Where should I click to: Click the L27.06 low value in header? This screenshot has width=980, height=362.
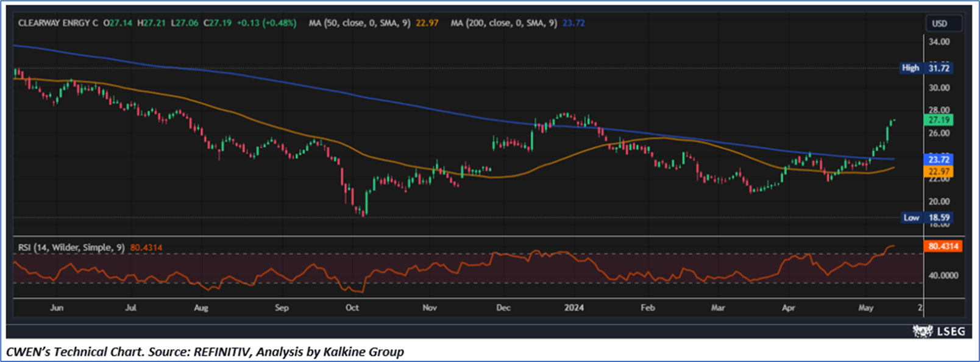point(185,23)
